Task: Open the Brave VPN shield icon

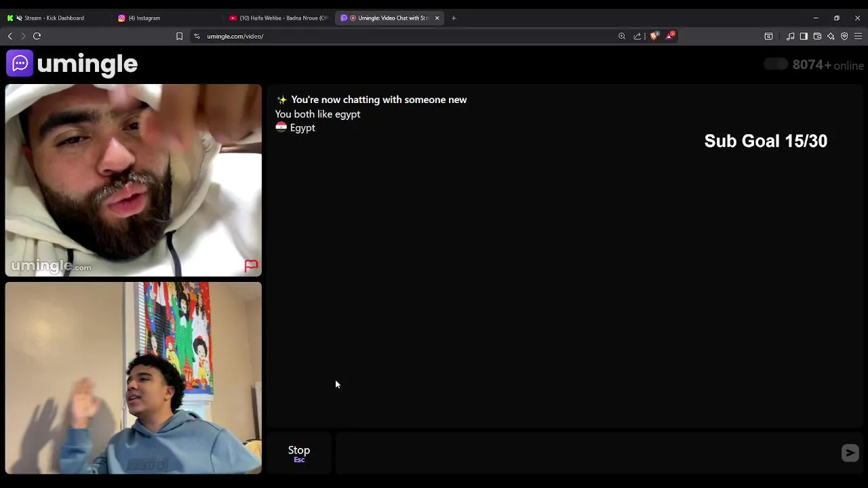Action: tap(844, 36)
